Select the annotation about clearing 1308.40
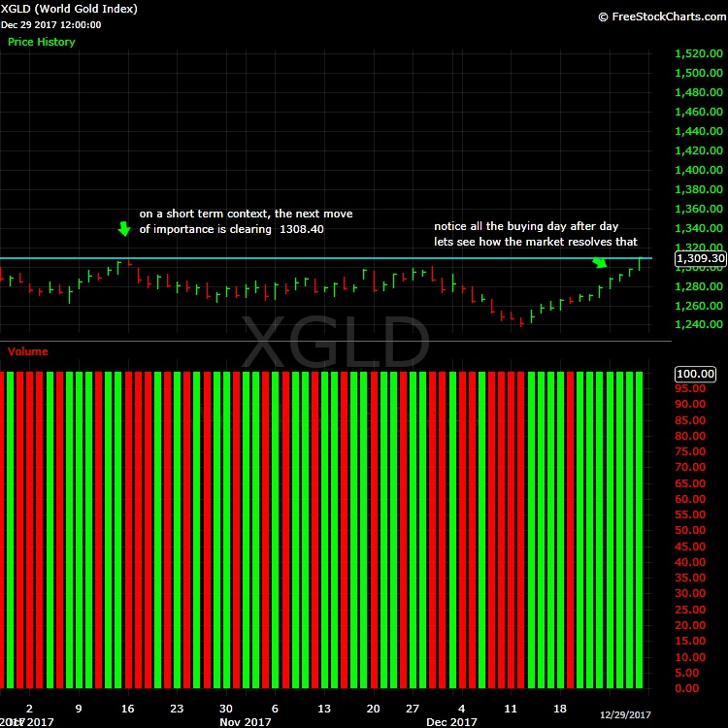 click(x=247, y=221)
